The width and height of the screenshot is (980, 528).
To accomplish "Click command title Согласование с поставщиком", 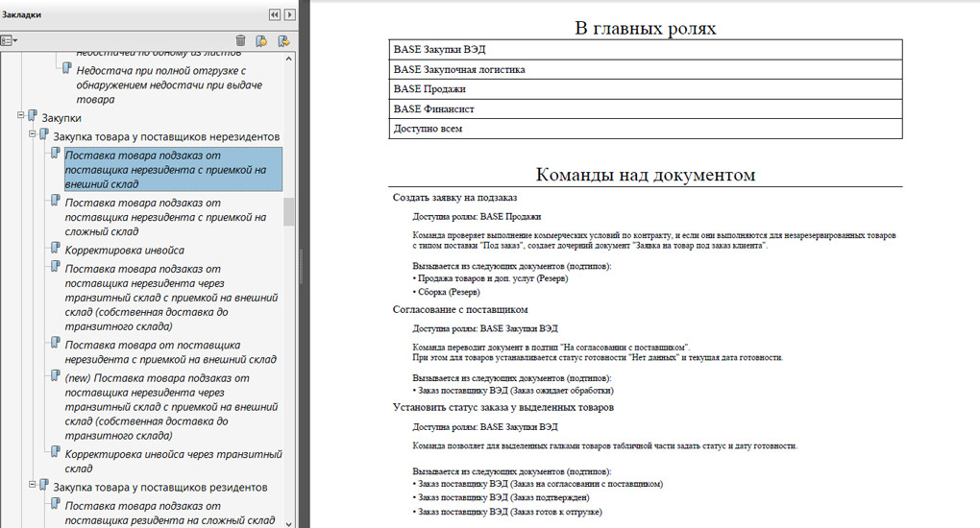I will pos(460,309).
